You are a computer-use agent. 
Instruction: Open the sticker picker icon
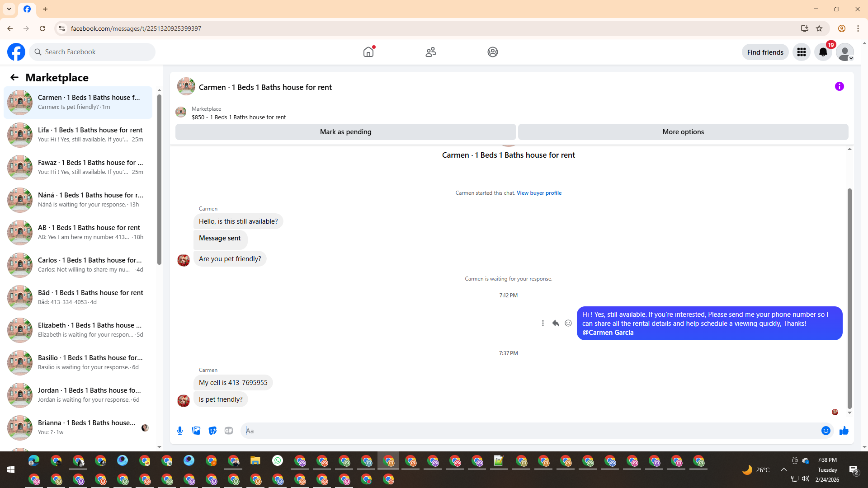[212, 431]
